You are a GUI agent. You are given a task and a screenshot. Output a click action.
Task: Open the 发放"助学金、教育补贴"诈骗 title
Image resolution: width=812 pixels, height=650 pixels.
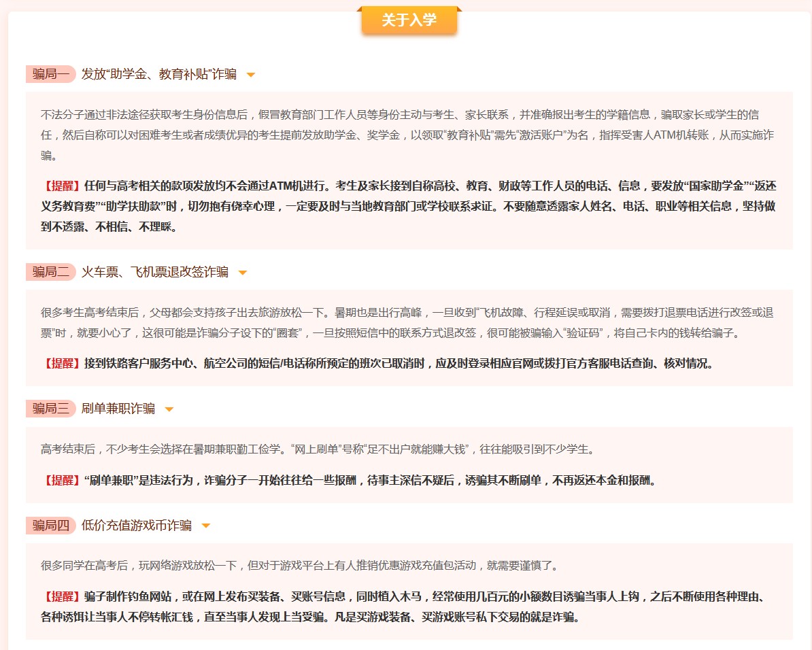coord(159,74)
